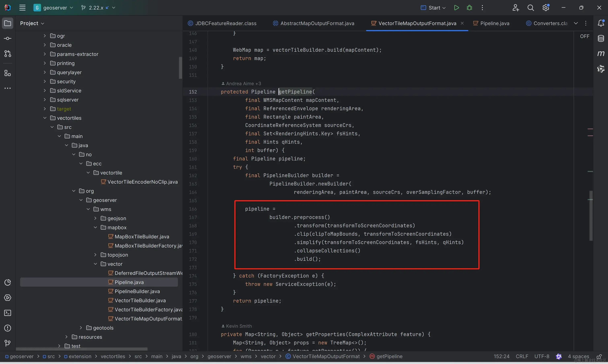This screenshot has width=608, height=364.
Task: Open more run actions menu
Action: click(482, 8)
